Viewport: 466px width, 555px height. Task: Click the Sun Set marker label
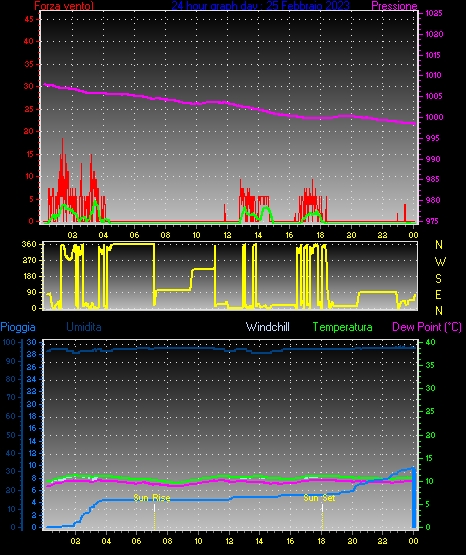click(319, 498)
